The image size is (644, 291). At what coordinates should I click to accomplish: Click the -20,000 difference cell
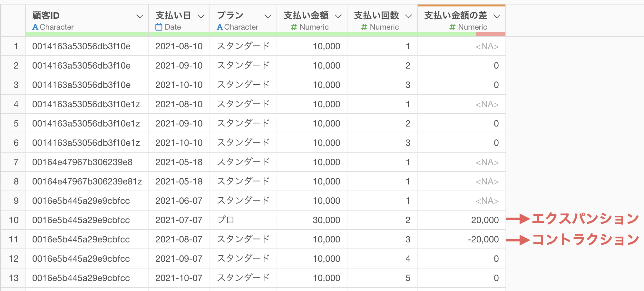pyautogui.click(x=483, y=239)
